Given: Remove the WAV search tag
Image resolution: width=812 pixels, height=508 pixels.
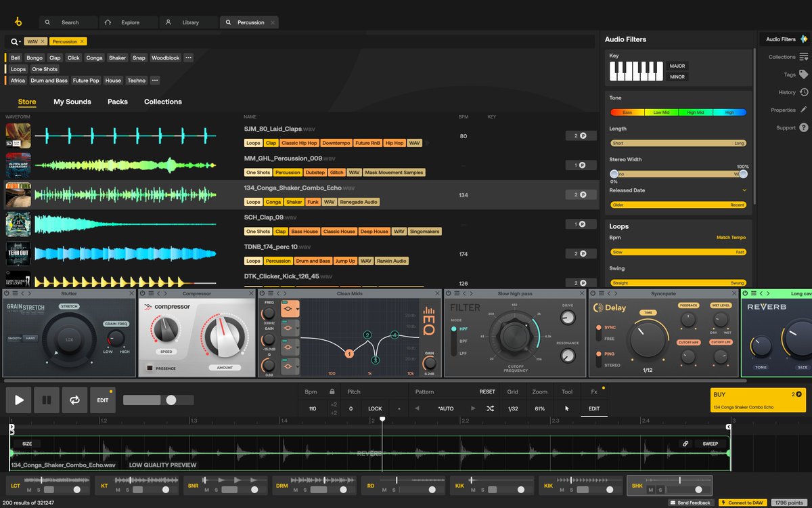Looking at the screenshot, I should click(43, 41).
